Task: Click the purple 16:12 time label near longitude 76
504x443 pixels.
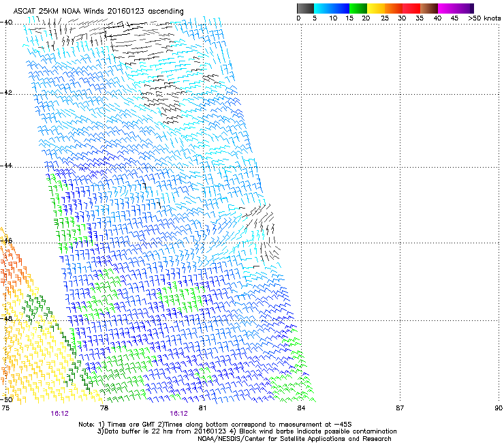Action: 59,414
